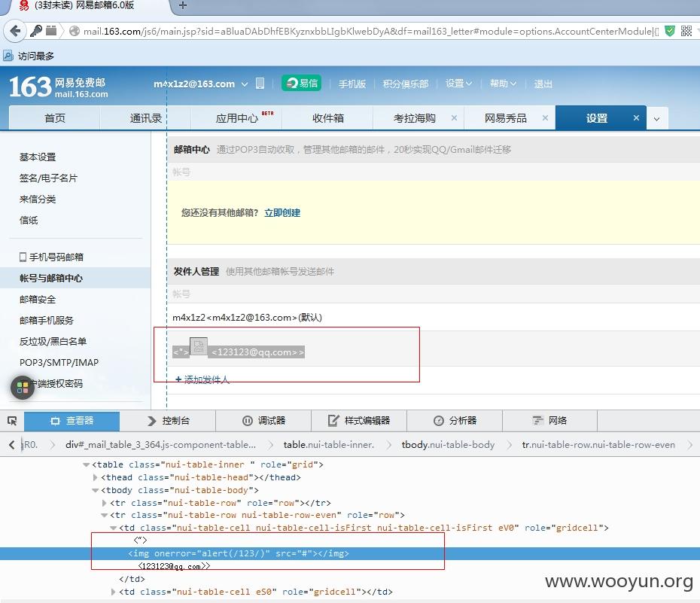Select 手机号码邮箱 in the sidebar
Viewport: 700px width, 603px height.
(x=51, y=257)
